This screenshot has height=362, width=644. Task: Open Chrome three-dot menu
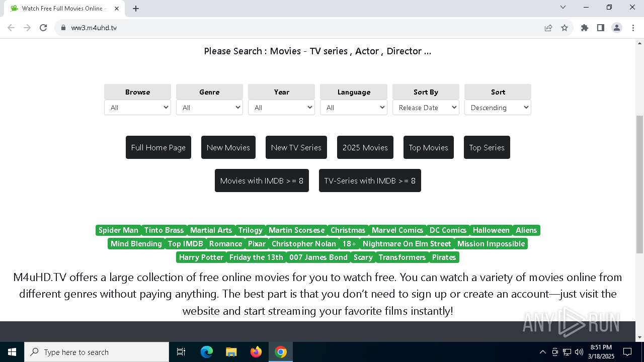tap(632, 28)
